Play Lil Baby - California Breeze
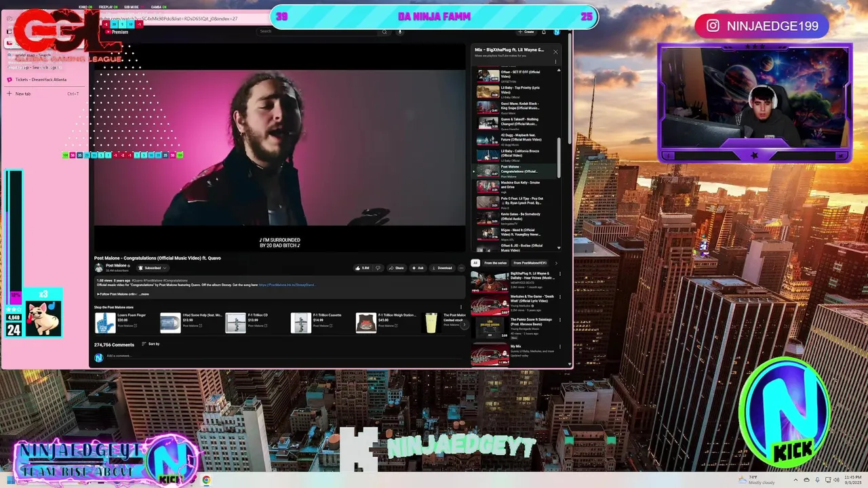Viewport: 868px width, 488px height. (515, 155)
